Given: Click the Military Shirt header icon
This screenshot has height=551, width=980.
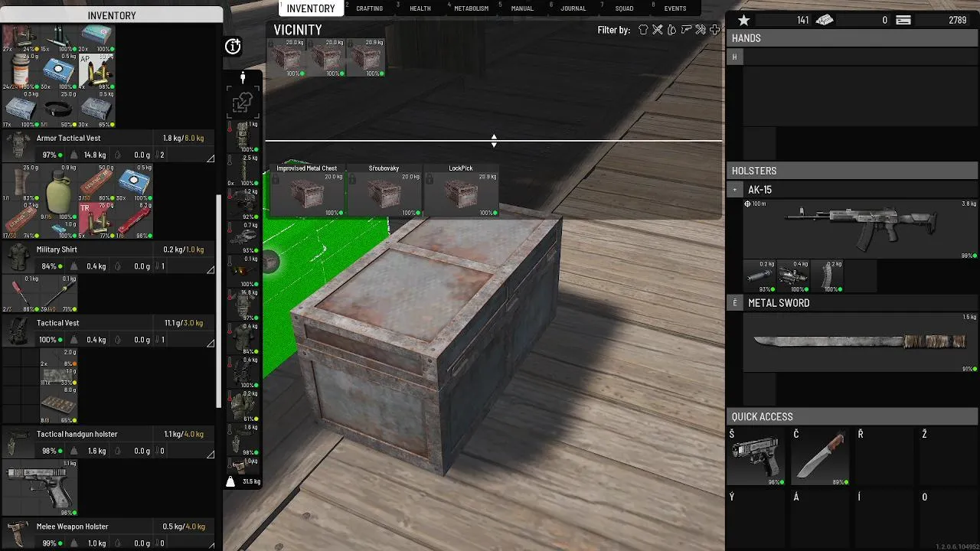Looking at the screenshot, I should pos(18,257).
